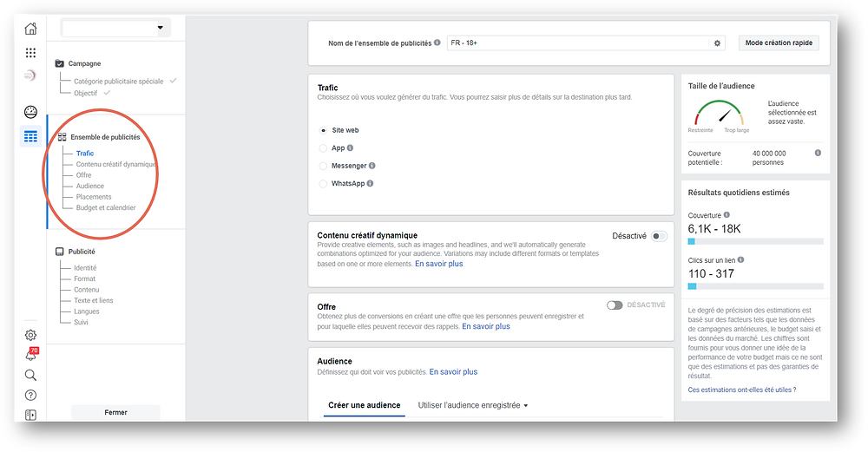Click the gear icon in the name field
Screen dimensions: 868x452
(x=718, y=43)
